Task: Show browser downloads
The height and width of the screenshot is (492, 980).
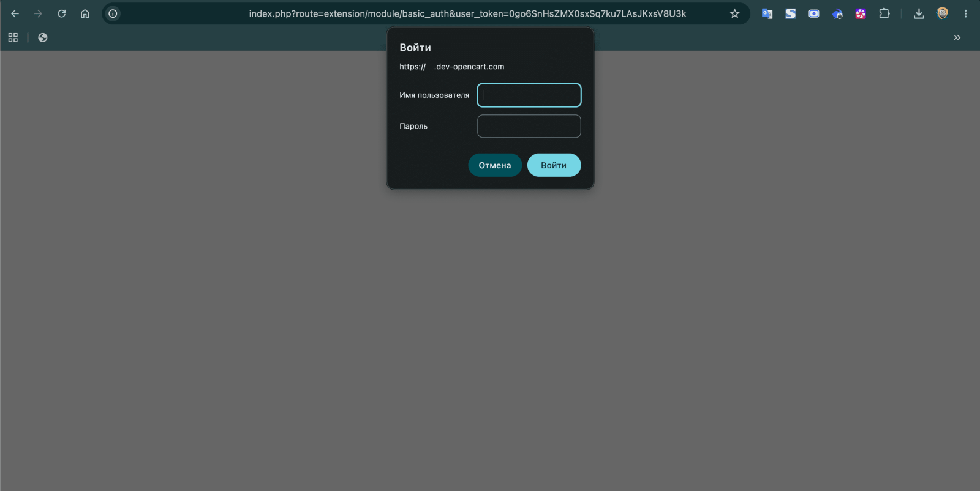Action: click(x=919, y=13)
